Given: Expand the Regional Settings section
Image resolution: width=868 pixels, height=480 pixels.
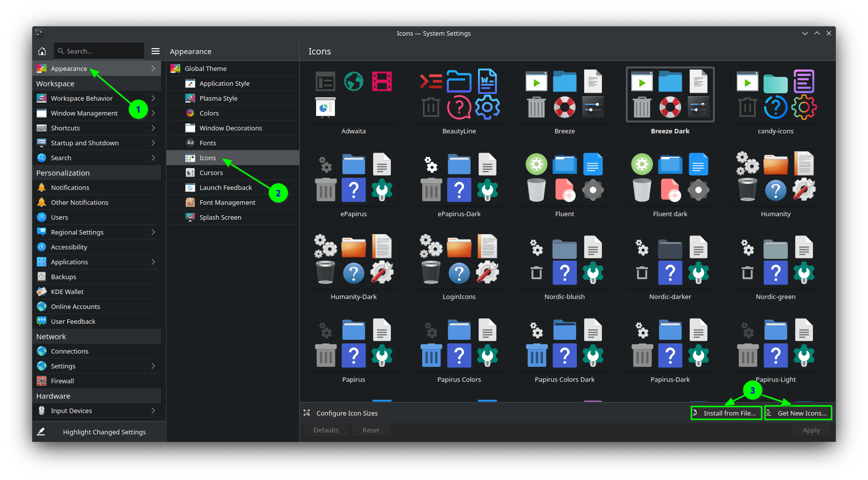Looking at the screenshot, I should [77, 232].
